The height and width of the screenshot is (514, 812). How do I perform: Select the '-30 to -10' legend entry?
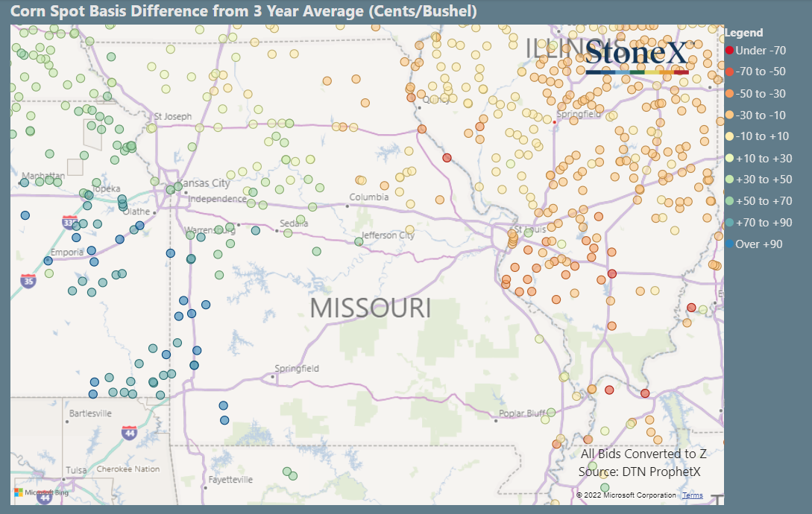(755, 115)
